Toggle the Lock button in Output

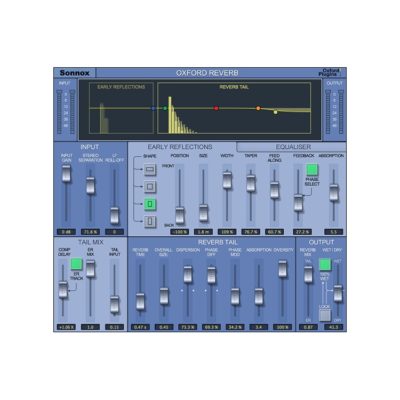click(x=325, y=315)
